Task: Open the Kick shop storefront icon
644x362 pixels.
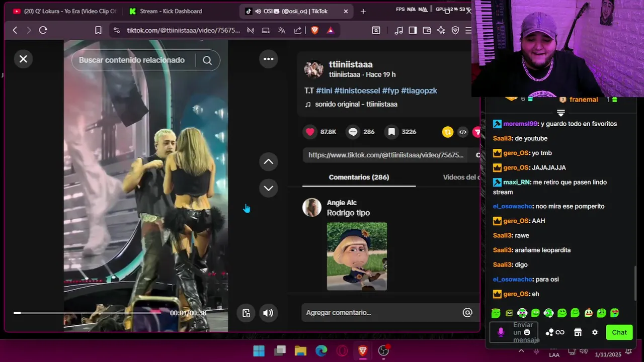Action: [578, 332]
